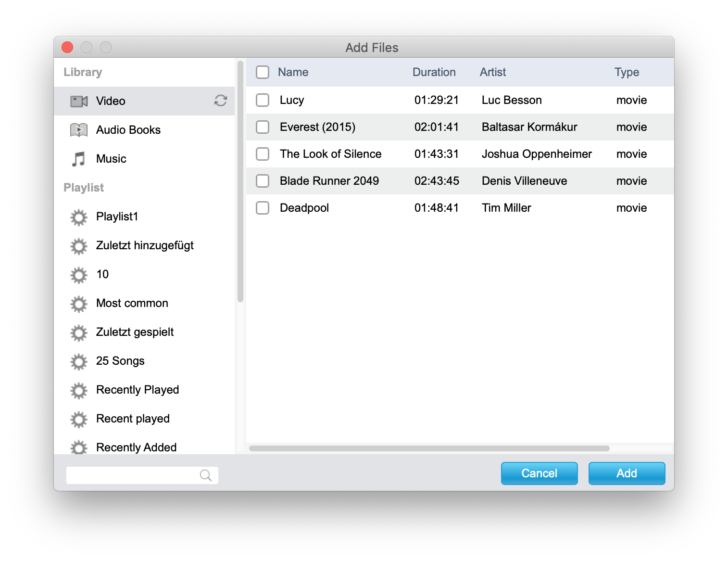Click the movie title Lucy

pyautogui.click(x=292, y=100)
